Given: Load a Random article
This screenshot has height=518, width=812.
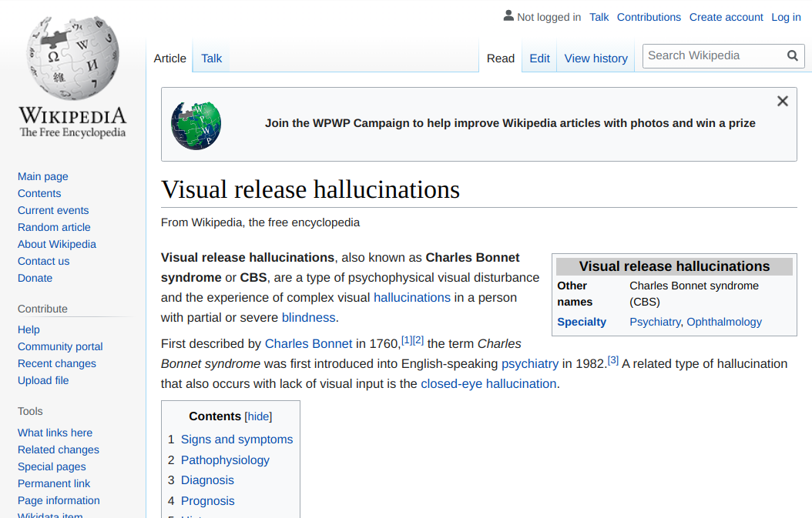Looking at the screenshot, I should pyautogui.click(x=54, y=227).
